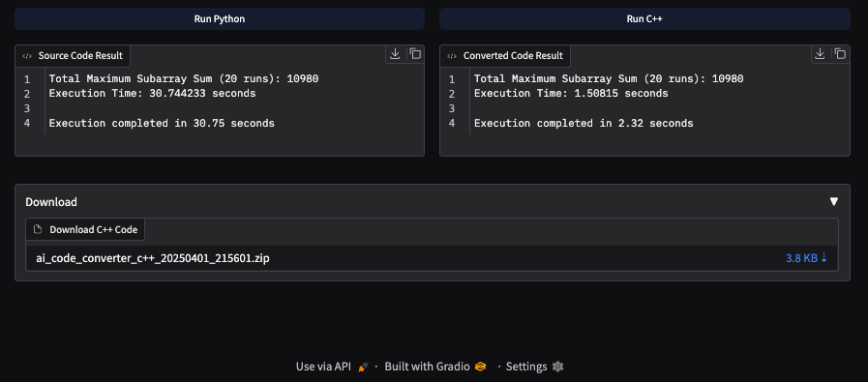Run the Python source code
The image size is (868, 382).
point(220,18)
